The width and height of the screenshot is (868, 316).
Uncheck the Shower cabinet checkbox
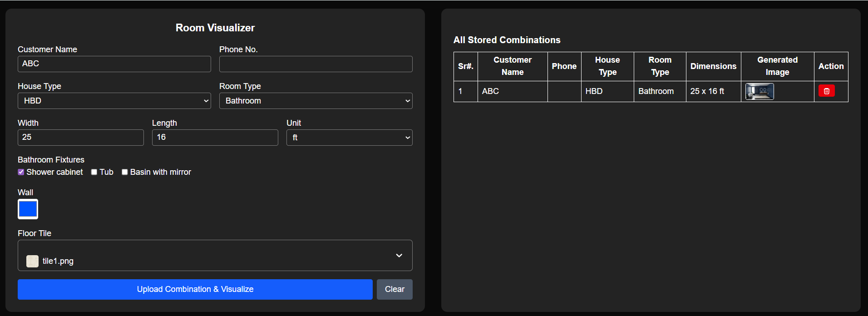21,172
